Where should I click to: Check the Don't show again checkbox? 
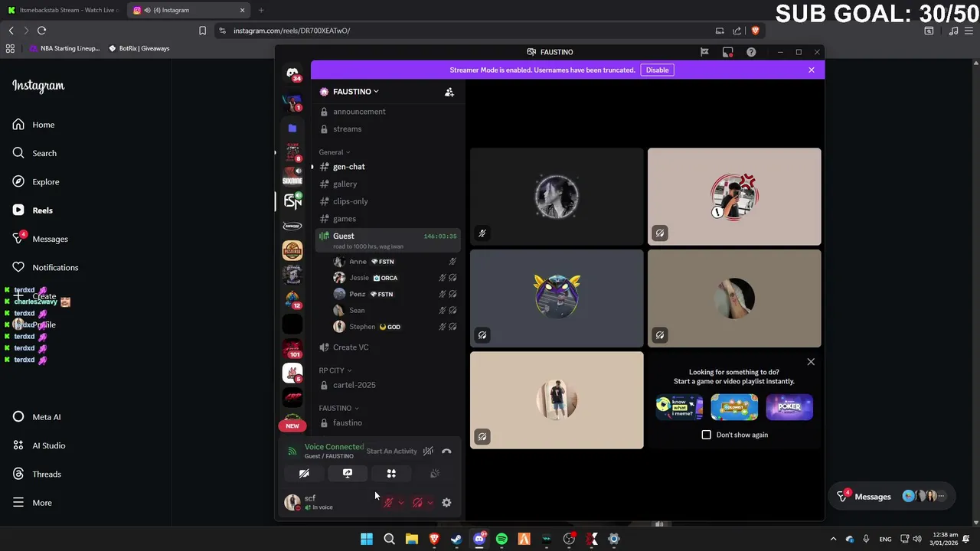pos(707,435)
